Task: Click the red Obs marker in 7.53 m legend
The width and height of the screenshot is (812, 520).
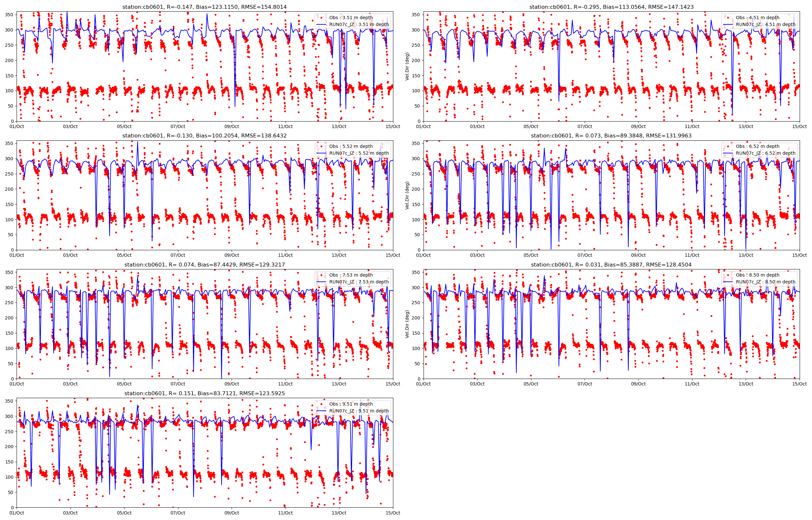Action: click(322, 275)
